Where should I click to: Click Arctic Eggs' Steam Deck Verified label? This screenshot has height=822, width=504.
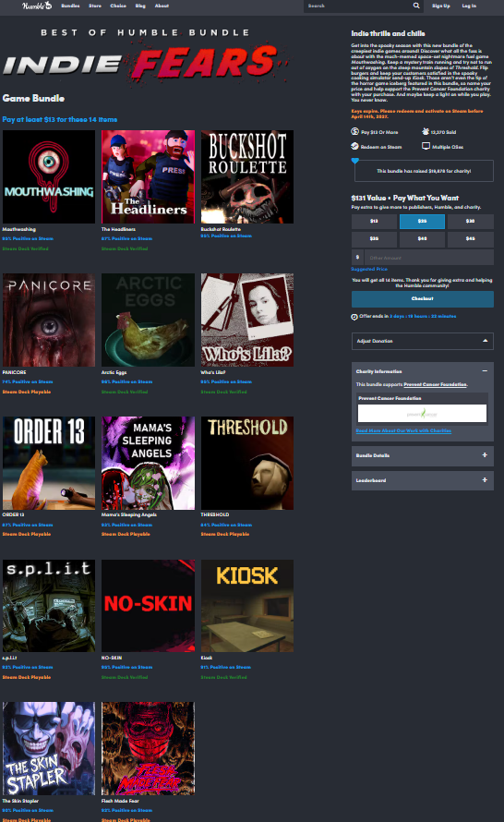tap(125, 392)
